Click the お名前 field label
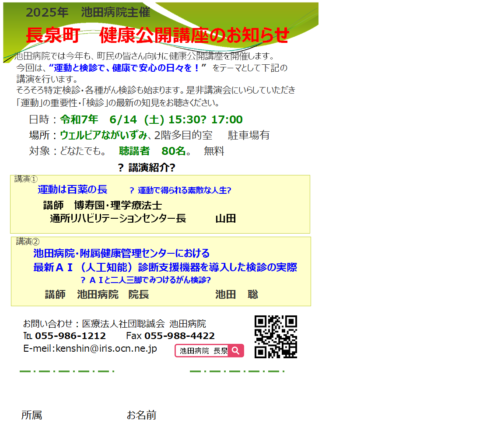Screen dimensions: 504x444 click(x=141, y=415)
